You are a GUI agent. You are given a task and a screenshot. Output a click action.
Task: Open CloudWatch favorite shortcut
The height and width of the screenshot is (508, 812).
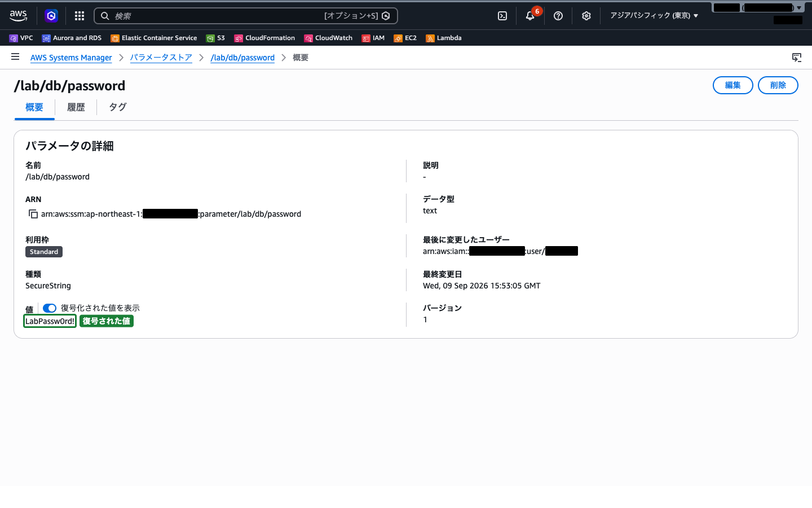328,38
